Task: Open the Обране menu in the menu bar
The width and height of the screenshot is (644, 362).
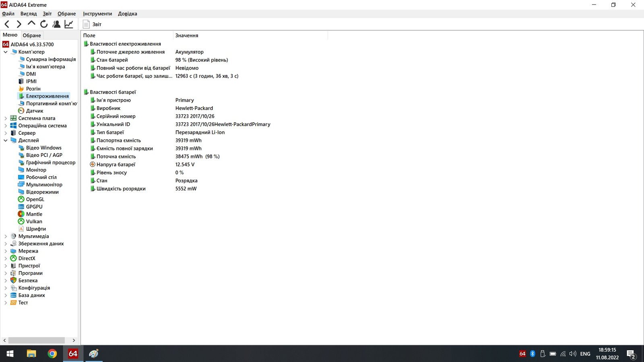Action: pyautogui.click(x=66, y=14)
